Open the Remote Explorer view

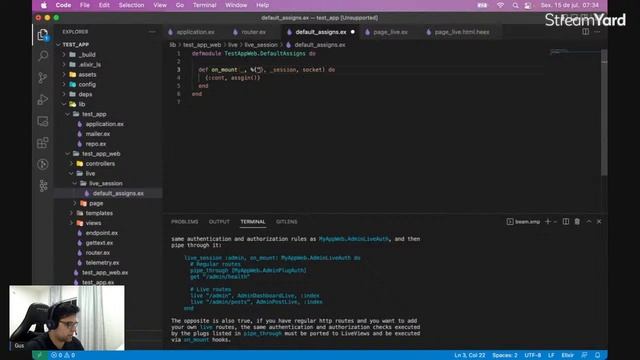[x=43, y=121]
